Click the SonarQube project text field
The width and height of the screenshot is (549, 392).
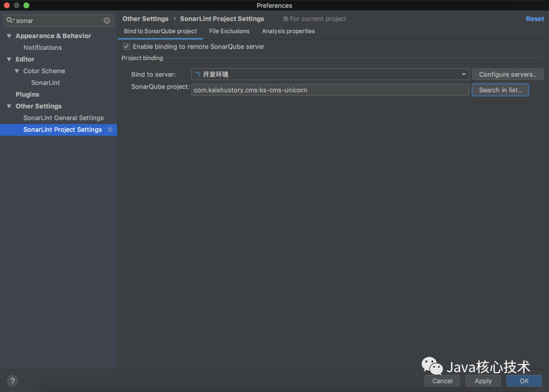[330, 90]
